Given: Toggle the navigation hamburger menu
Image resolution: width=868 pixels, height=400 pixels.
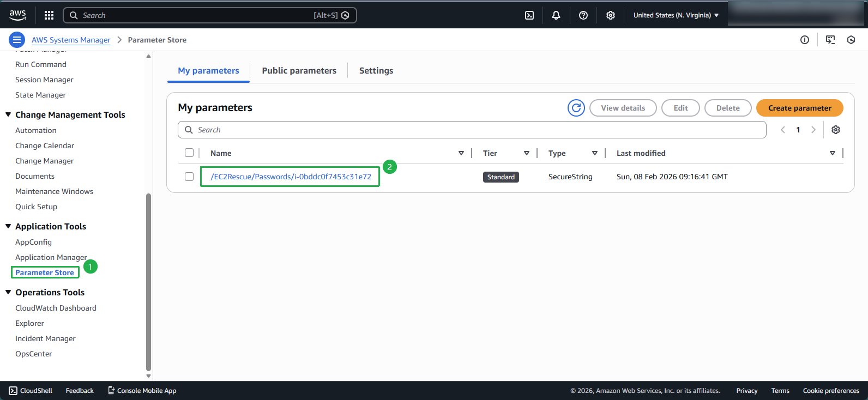Looking at the screenshot, I should [17, 40].
